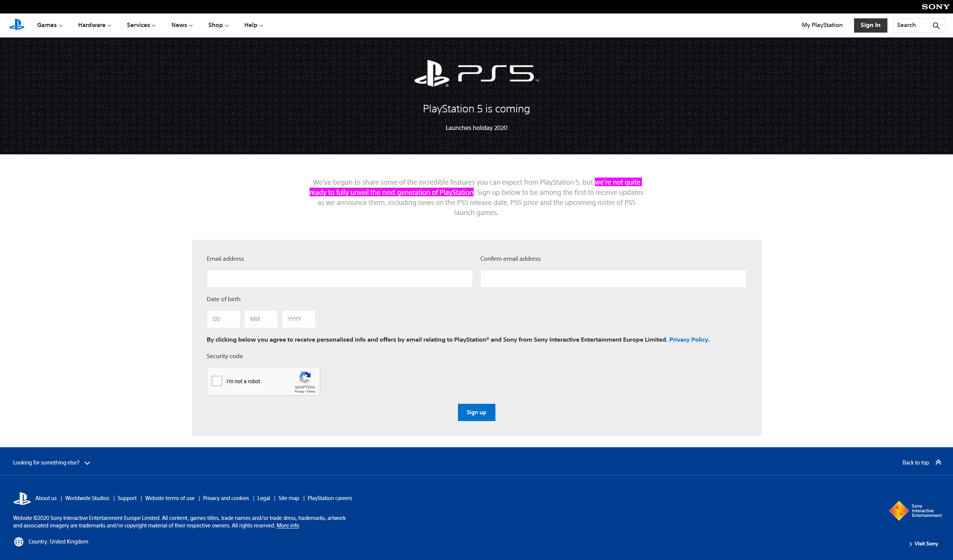Click the globe country icon
This screenshot has height=560, width=953.
(18, 542)
